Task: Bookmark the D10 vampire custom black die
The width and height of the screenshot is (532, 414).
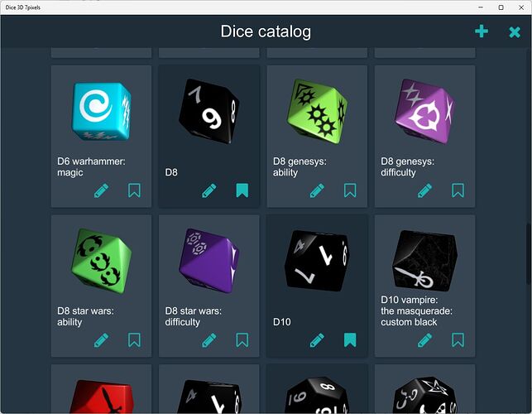Action: click(x=458, y=340)
